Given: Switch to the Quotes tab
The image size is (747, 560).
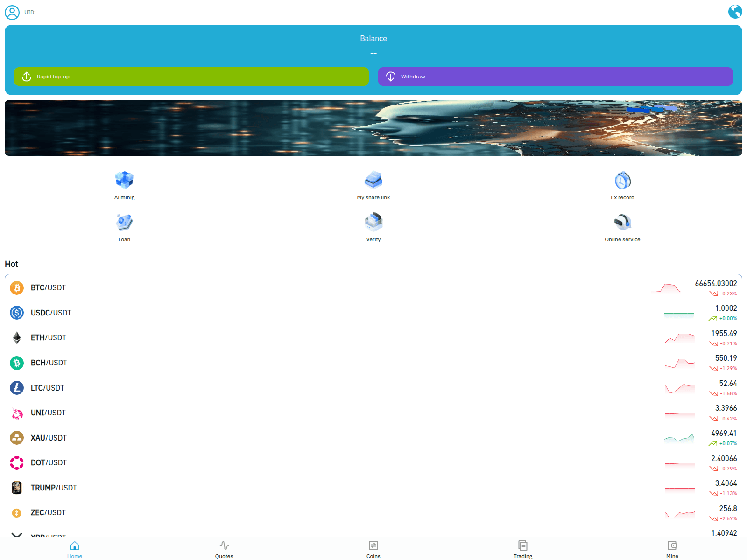Looking at the screenshot, I should tap(224, 549).
